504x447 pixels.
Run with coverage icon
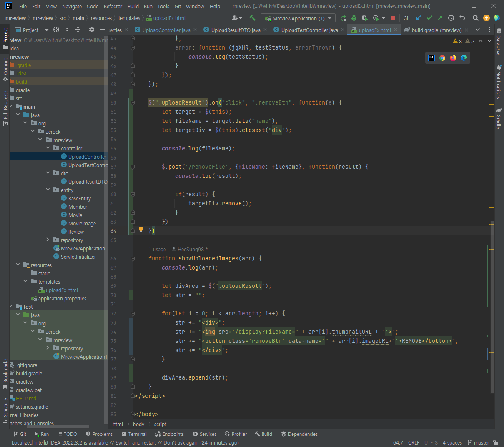click(x=365, y=18)
